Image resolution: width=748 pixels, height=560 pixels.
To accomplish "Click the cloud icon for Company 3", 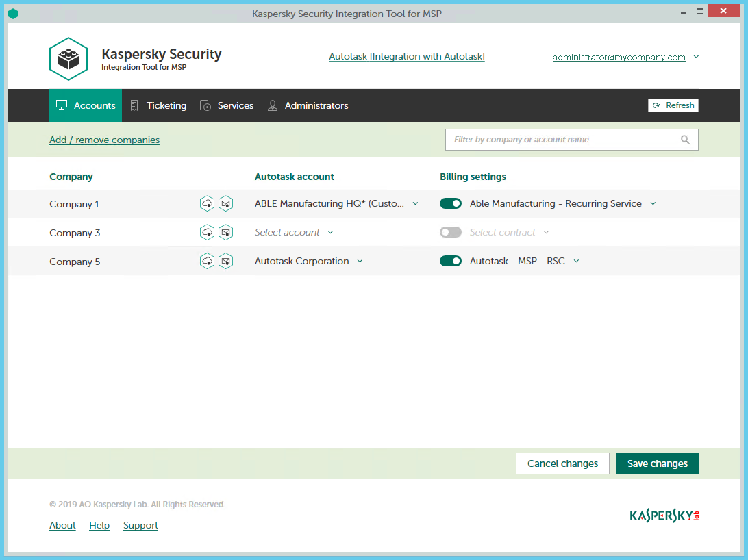I will [x=207, y=233].
